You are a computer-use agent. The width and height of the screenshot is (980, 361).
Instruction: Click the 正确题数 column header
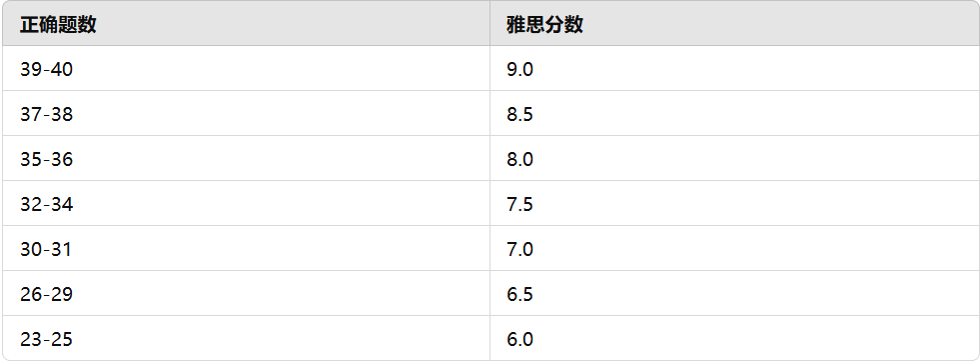pyautogui.click(x=246, y=23)
